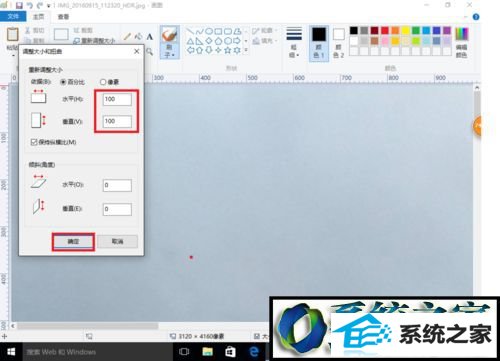Click the Paste clipboard icon
Screen dimensions: 500x361
click(x=12, y=35)
